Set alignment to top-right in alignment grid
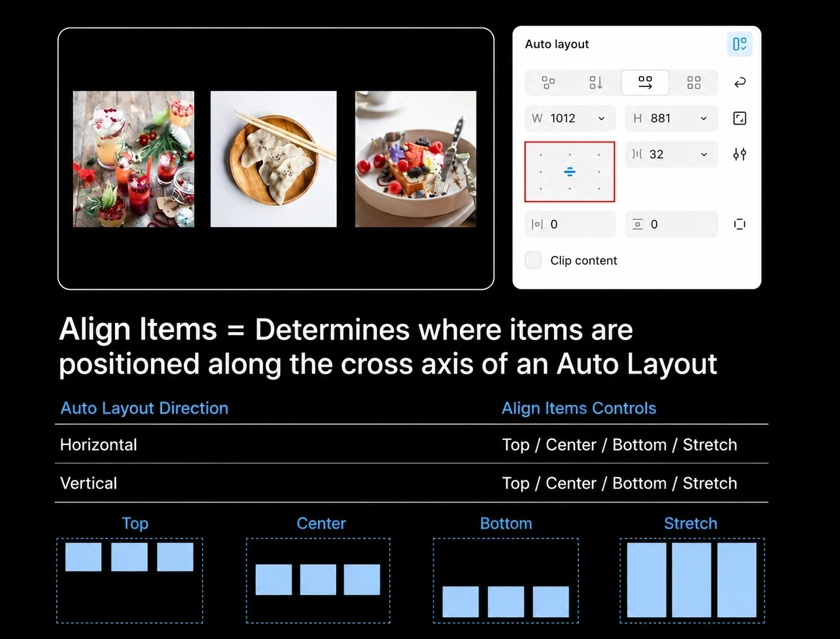Image resolution: width=840 pixels, height=639 pixels. point(599,155)
